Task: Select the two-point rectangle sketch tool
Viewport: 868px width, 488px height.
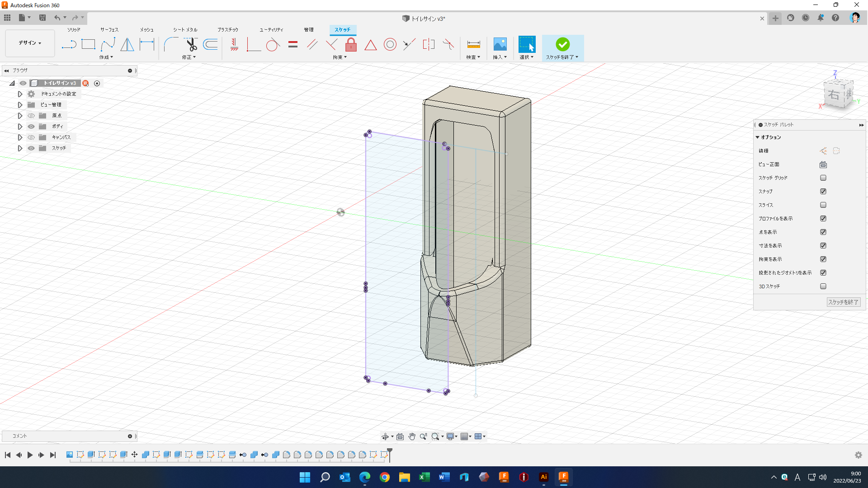Action: point(88,44)
